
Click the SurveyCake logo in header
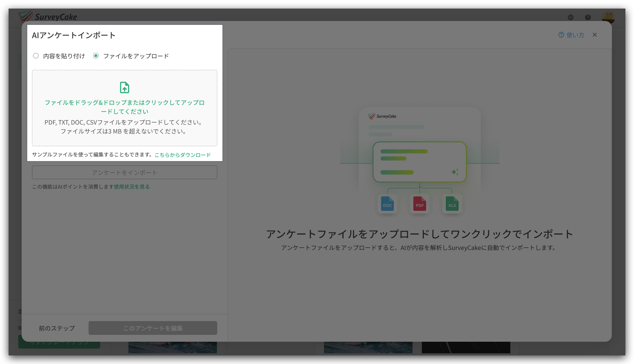(x=48, y=17)
